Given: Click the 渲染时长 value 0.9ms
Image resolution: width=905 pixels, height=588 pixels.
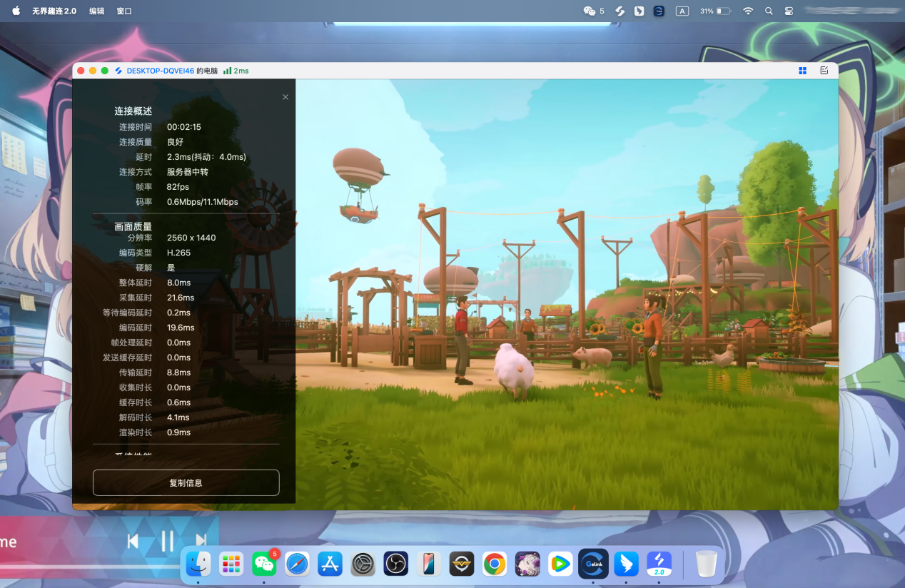Looking at the screenshot, I should pos(178,432).
